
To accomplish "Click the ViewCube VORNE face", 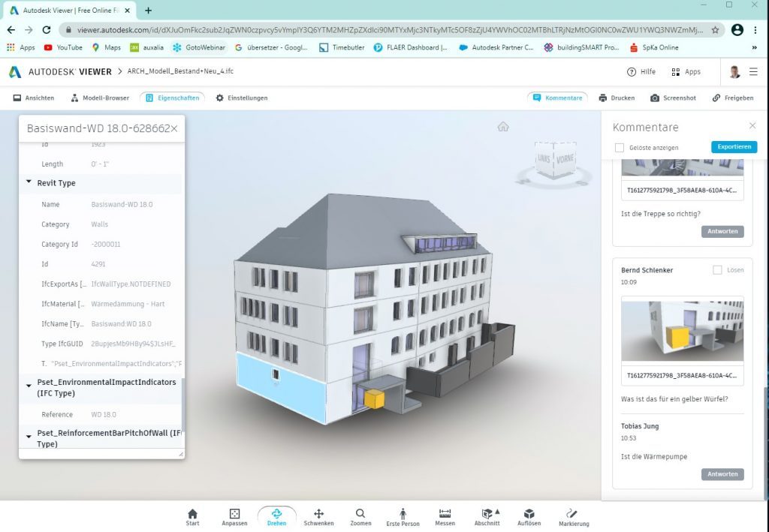I will click(565, 159).
